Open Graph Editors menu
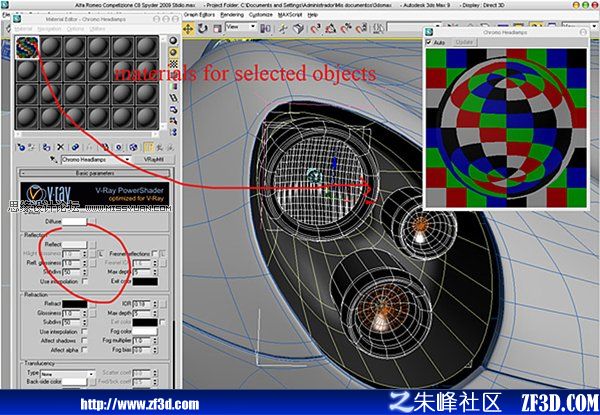 199,15
